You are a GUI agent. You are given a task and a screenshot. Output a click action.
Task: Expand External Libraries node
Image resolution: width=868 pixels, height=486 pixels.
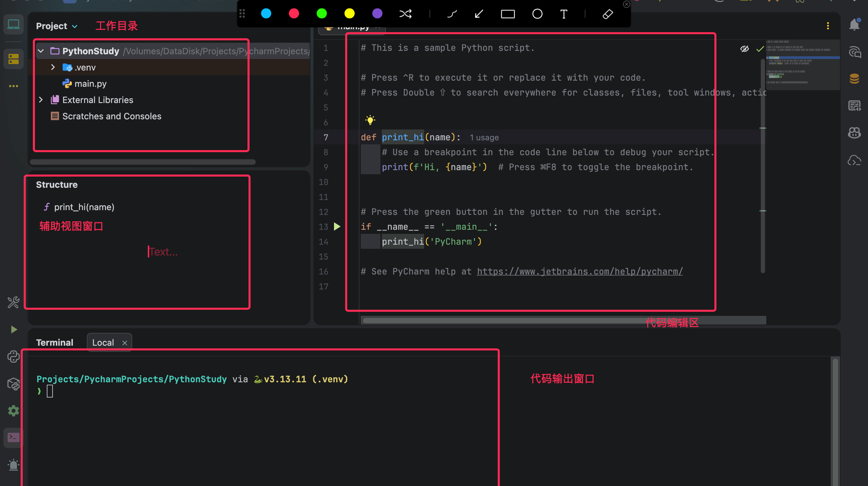click(41, 100)
